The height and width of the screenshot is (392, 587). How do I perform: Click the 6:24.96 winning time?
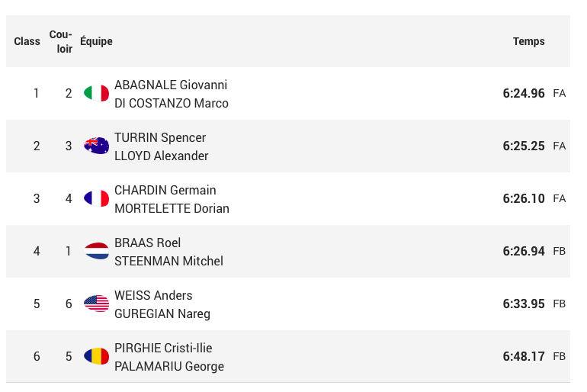[524, 93]
